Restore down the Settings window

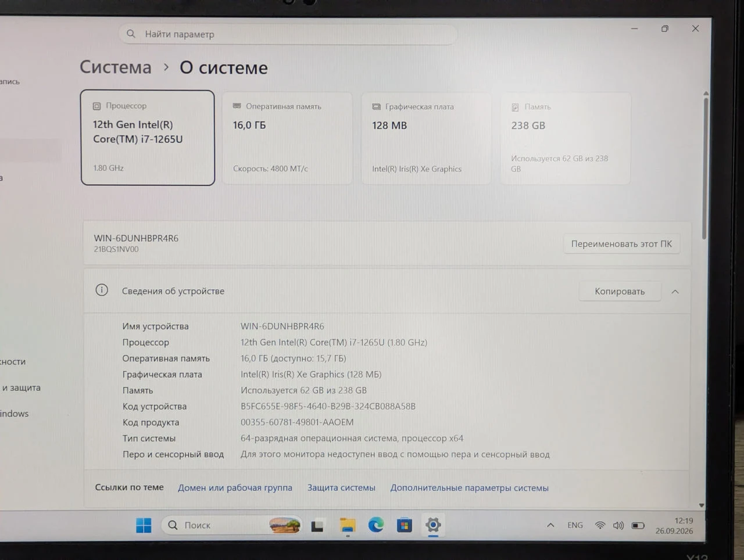pyautogui.click(x=665, y=28)
